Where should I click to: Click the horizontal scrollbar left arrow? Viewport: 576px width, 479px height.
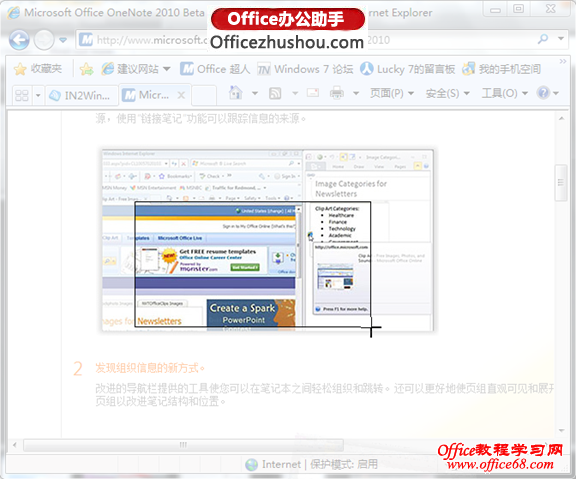click(15, 445)
